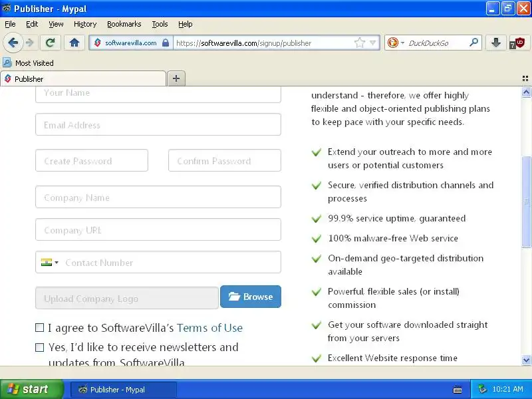This screenshot has width=532, height=399.
Task: Enable the newsletters and updates checkbox
Action: click(x=40, y=347)
